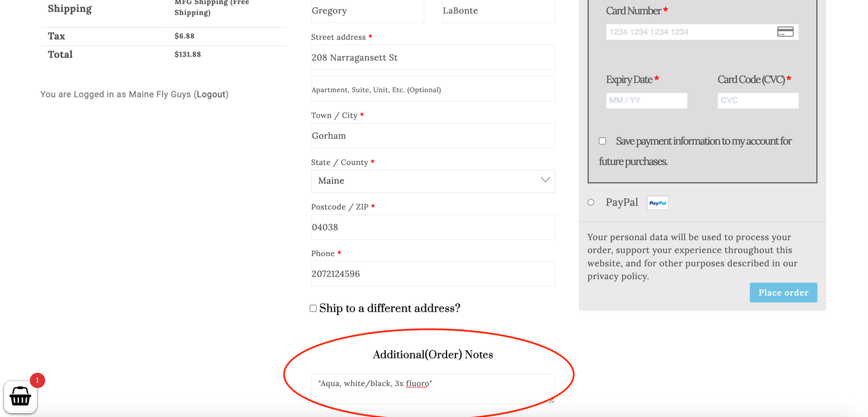The image size is (868, 417).
Task: Click the State dropdown chevron arrow
Action: [545, 181]
